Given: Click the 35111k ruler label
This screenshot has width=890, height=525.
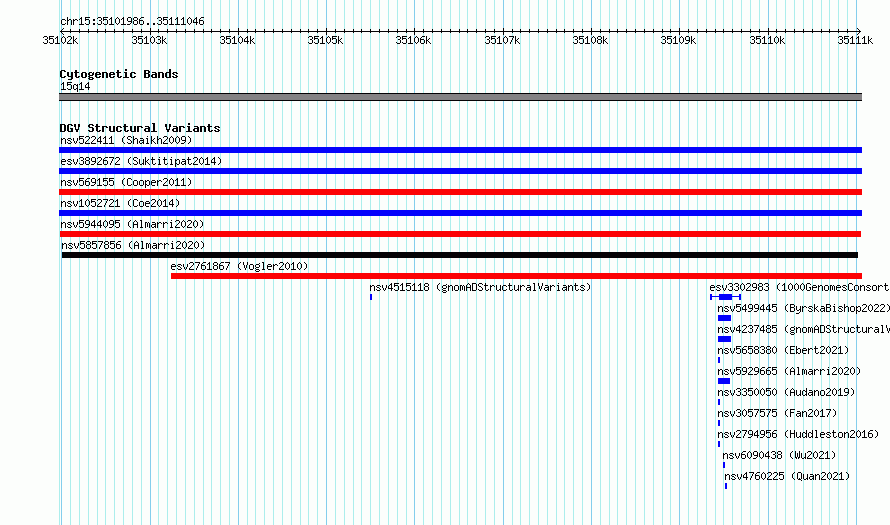Looking at the screenshot, I should pos(855,40).
